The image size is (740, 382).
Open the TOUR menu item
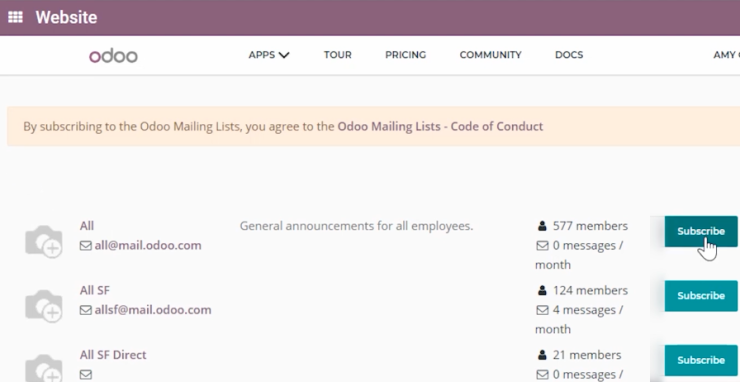tap(337, 55)
